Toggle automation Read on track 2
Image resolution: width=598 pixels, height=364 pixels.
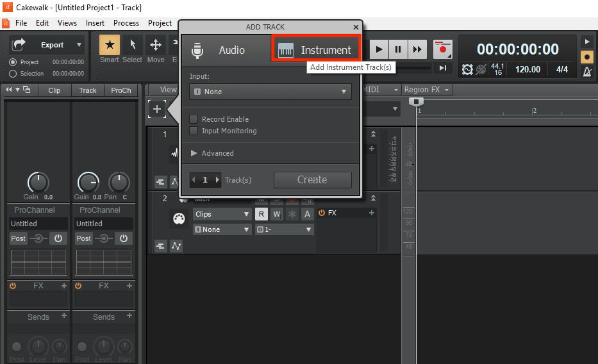(262, 214)
